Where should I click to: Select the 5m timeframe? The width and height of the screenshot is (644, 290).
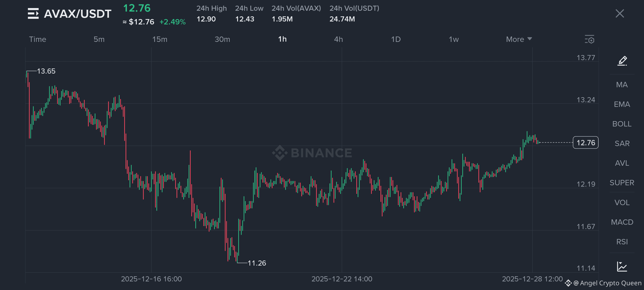click(x=99, y=39)
